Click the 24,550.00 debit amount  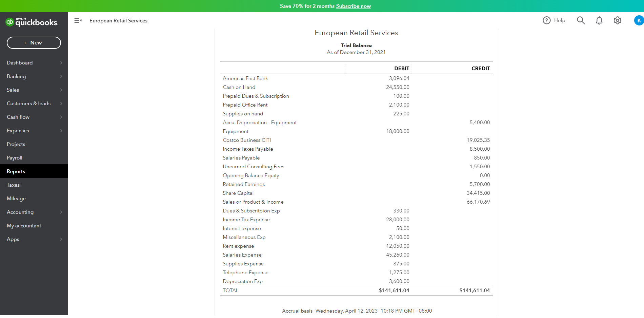[398, 87]
